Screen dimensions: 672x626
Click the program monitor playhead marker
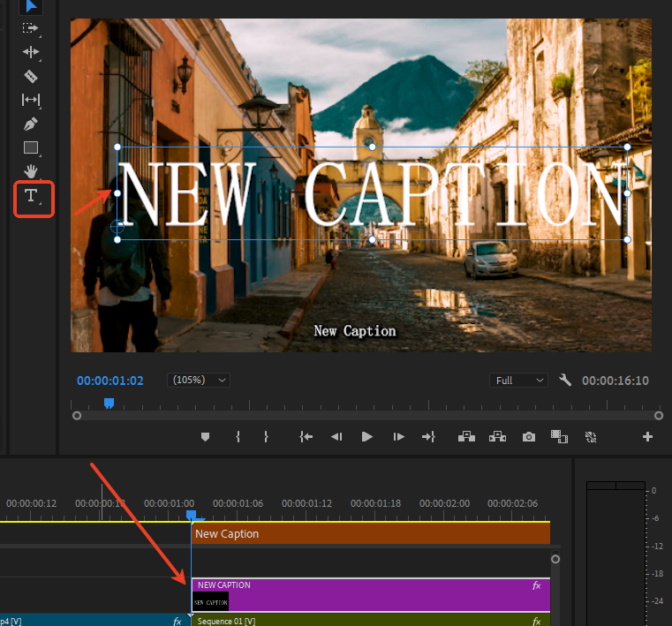[x=109, y=404]
